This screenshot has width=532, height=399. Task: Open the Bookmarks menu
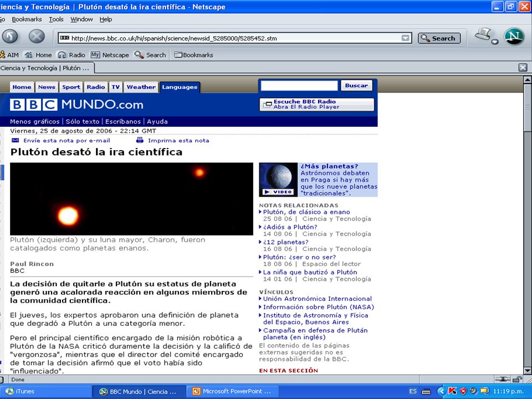coord(27,19)
